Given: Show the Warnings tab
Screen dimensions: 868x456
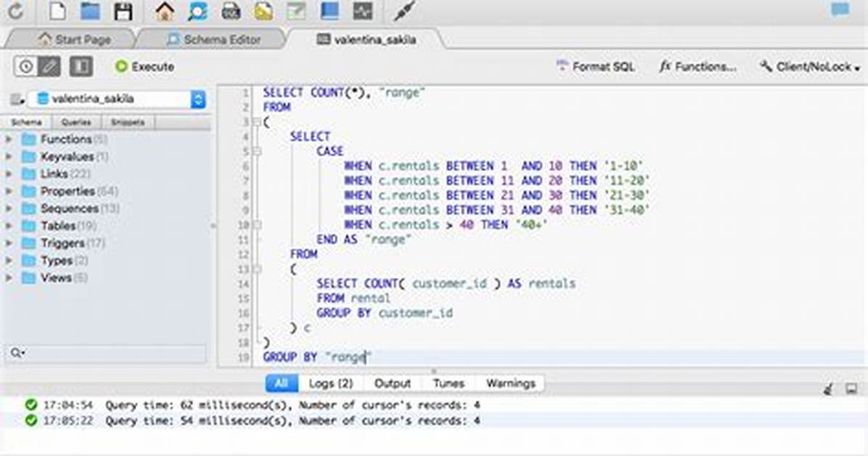Looking at the screenshot, I should 510,383.
